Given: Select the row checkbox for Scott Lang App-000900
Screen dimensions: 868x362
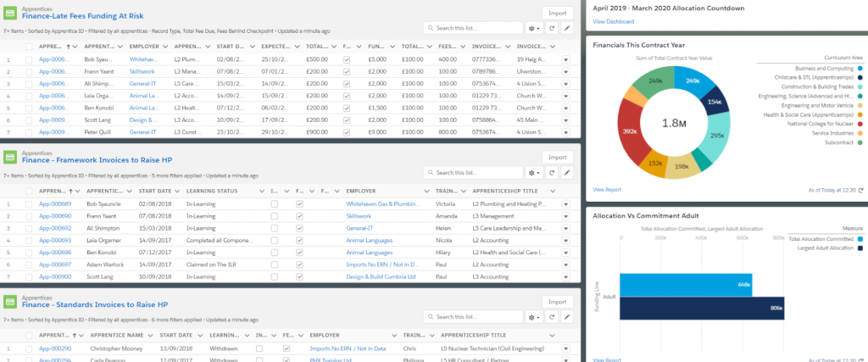Looking at the screenshot, I should pyautogui.click(x=29, y=276).
